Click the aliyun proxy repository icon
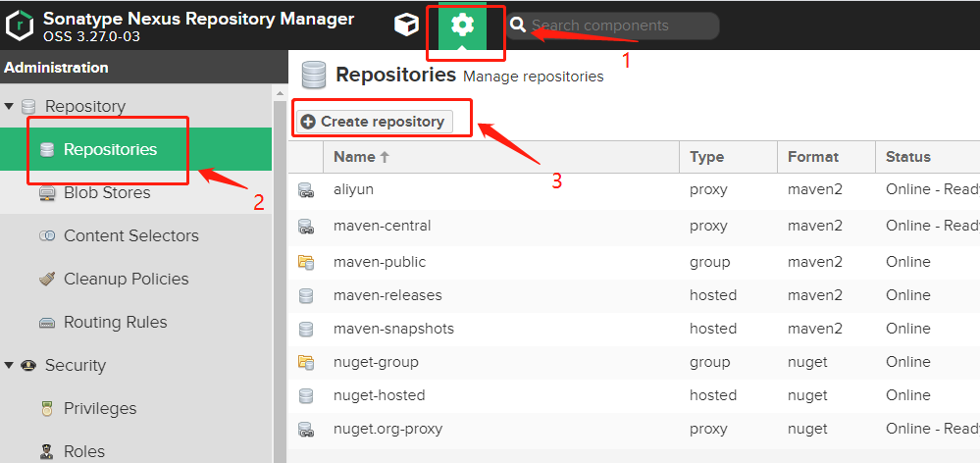 tap(305, 190)
